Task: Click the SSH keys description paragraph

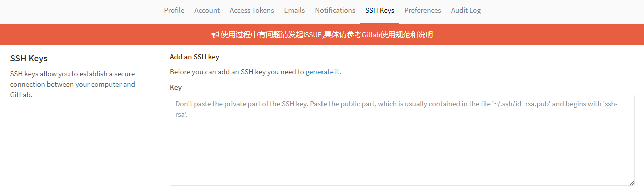Action: coord(73,84)
